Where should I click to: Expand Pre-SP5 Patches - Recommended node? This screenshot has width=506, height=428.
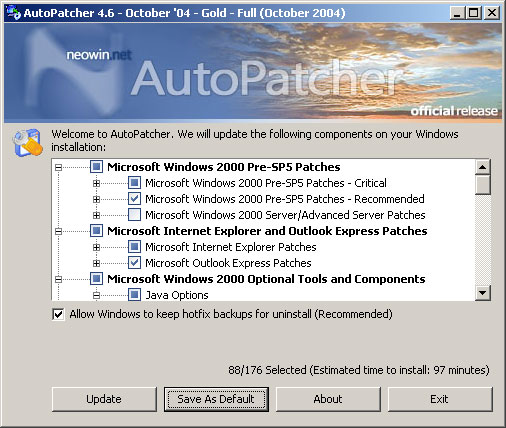(96, 199)
